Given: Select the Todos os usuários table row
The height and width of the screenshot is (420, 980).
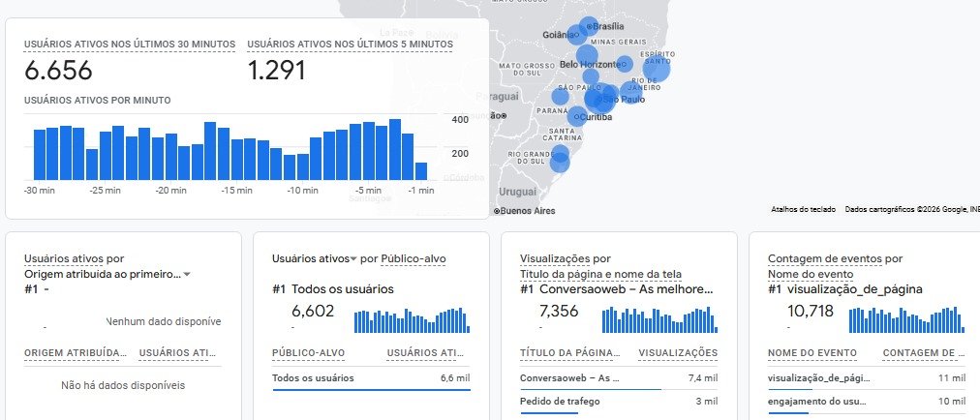Looking at the screenshot, I should coord(371,378).
